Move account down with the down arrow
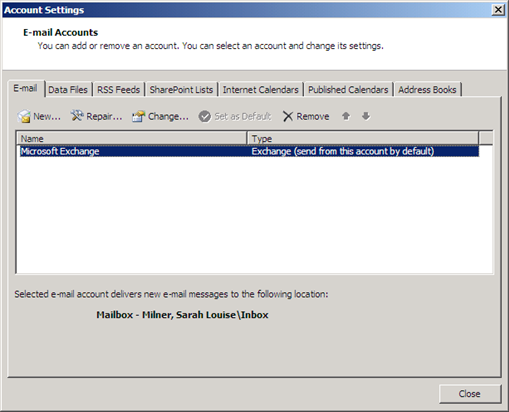This screenshot has width=509, height=412. tap(366, 116)
